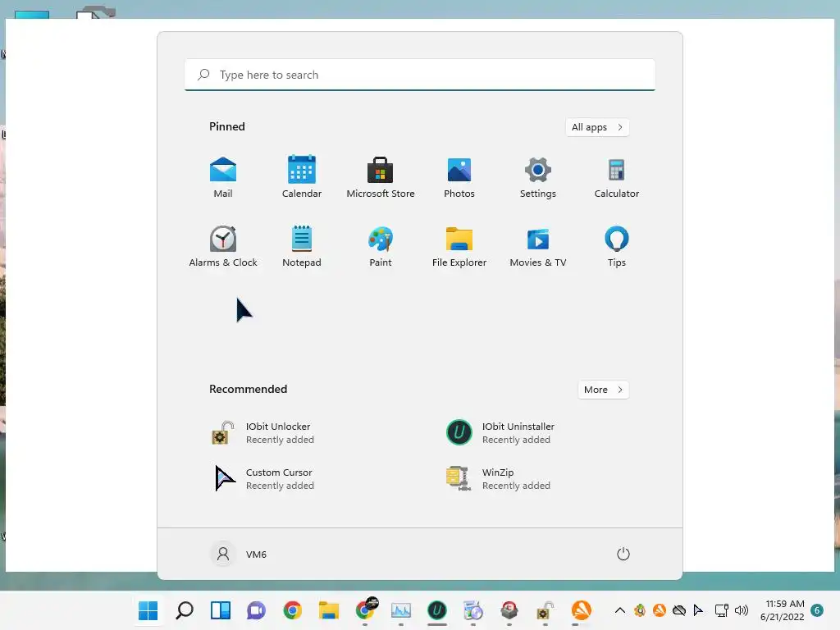The image size is (840, 630).
Task: Switch to the performance monitor graph taskbar icon
Action: pos(400,610)
